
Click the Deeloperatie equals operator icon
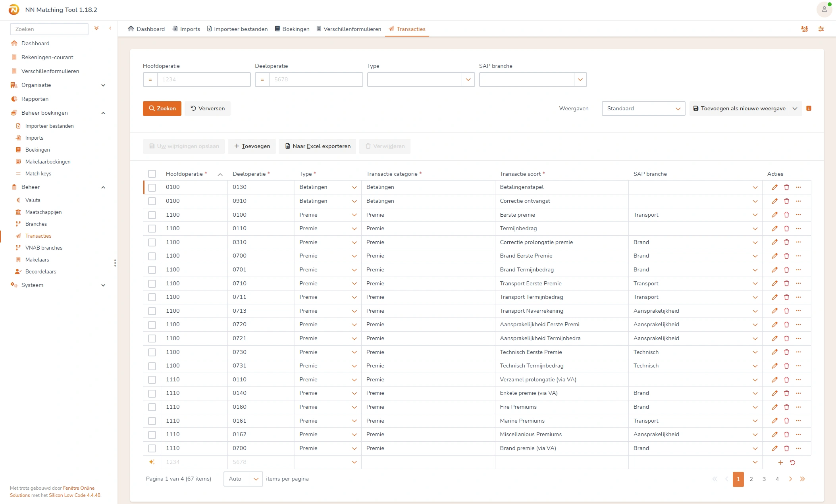click(262, 79)
